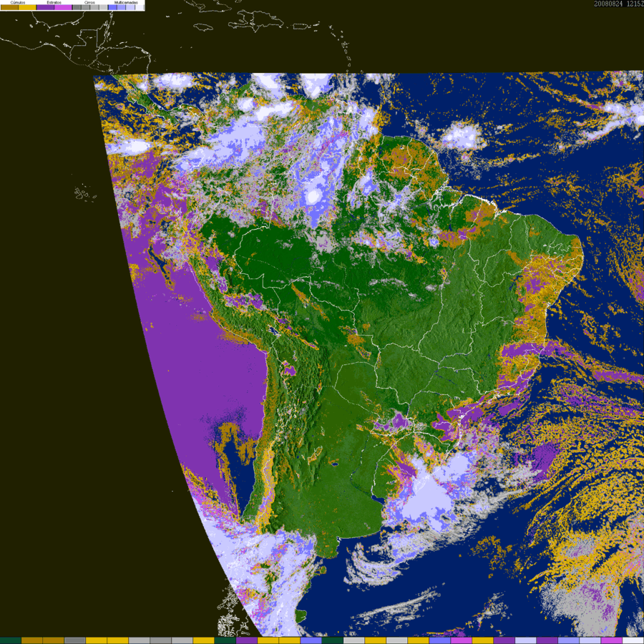Click the Multicamadas legend label
The image size is (644, 644).
(x=126, y=2)
